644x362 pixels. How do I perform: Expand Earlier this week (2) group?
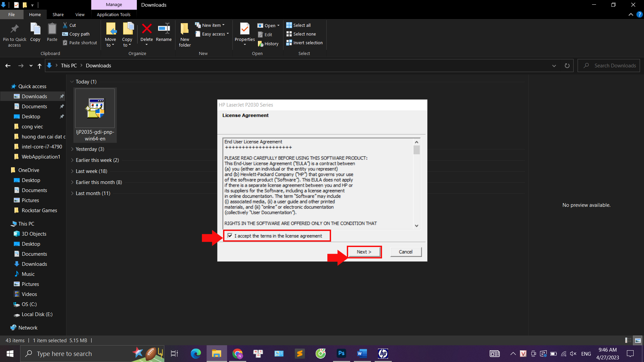pos(72,160)
